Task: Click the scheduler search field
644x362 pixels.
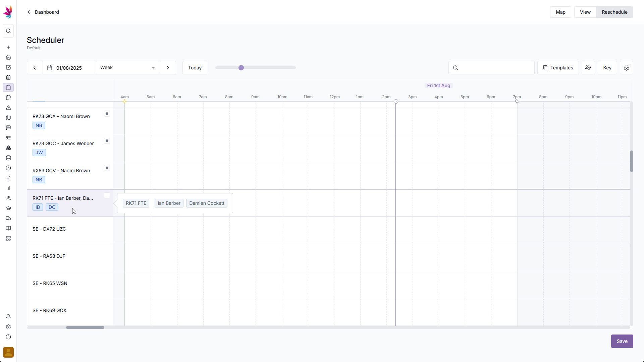Action: tap(491, 68)
